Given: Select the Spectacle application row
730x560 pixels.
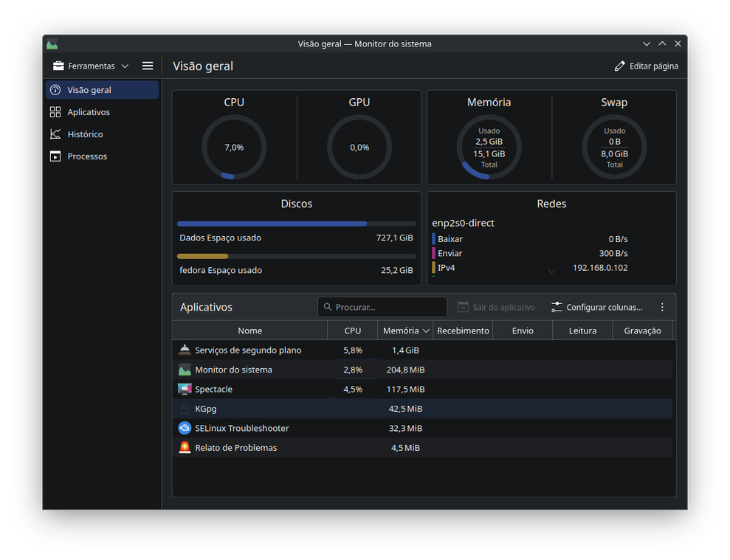Looking at the screenshot, I should 423,389.
